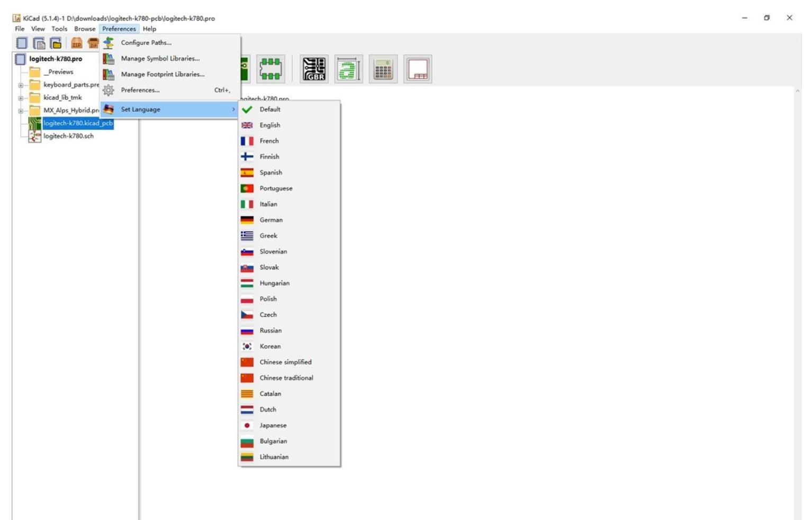Expand the keyboard_parts folder node
Image resolution: width=812 pixels, height=520 pixels.
21,85
